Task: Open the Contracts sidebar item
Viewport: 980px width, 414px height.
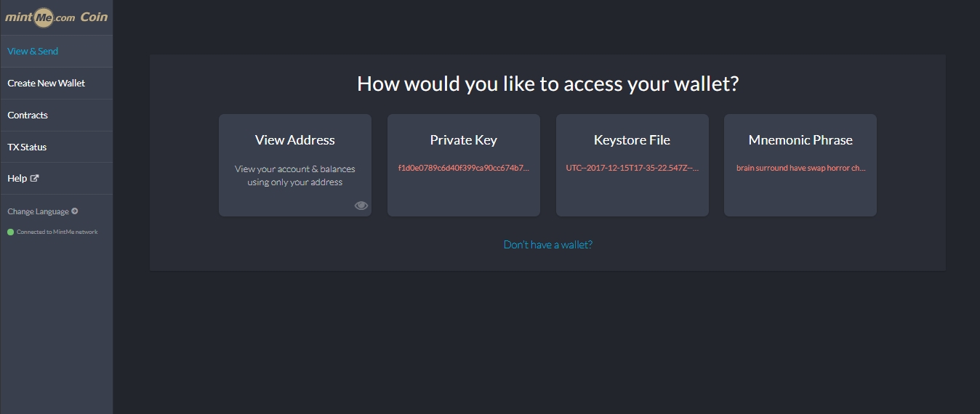Action: click(x=28, y=115)
